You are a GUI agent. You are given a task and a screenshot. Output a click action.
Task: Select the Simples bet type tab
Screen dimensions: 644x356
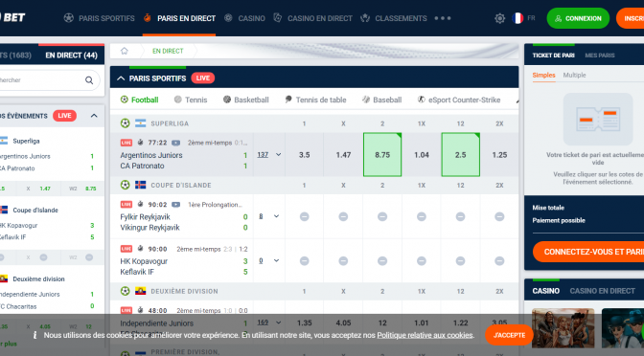pyautogui.click(x=543, y=75)
